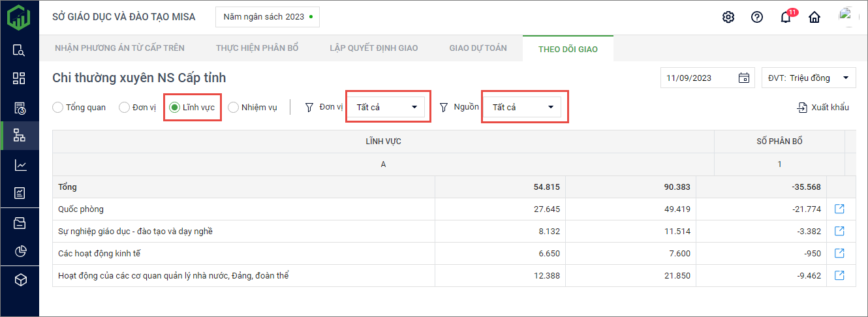
Task: Click the Xuất khẩu export button
Action: (x=823, y=108)
